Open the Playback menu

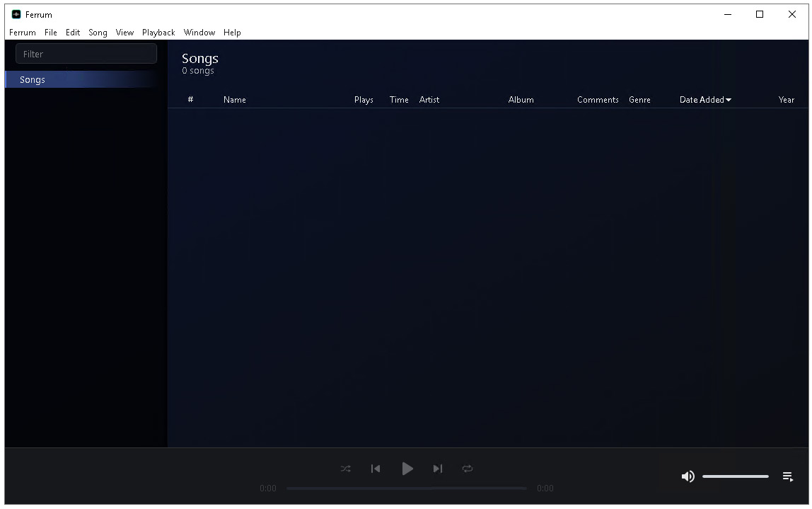point(158,32)
